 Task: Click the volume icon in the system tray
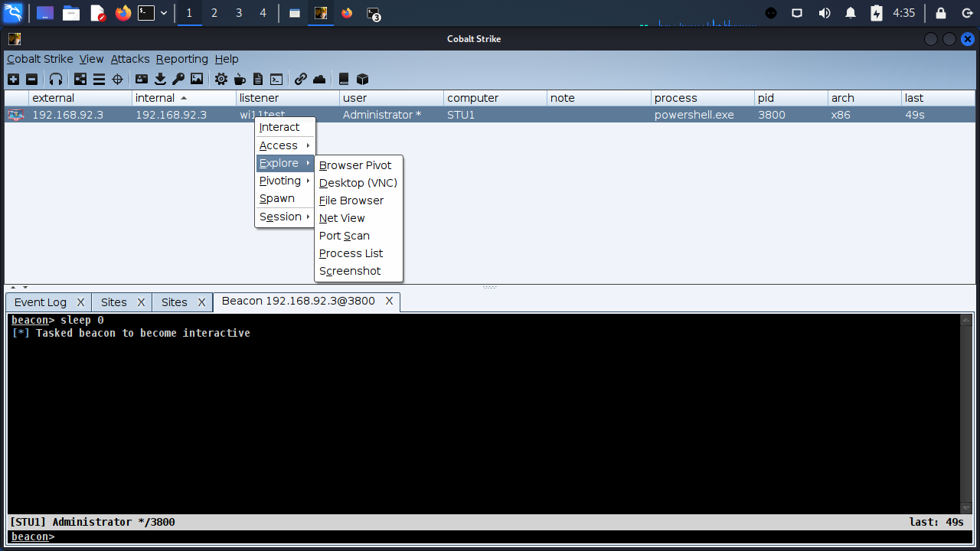click(x=825, y=13)
